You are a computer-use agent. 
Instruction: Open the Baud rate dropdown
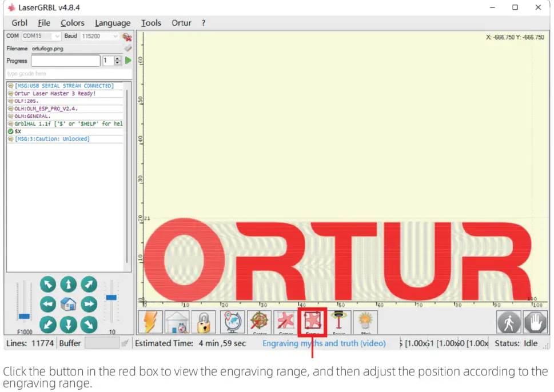point(115,36)
